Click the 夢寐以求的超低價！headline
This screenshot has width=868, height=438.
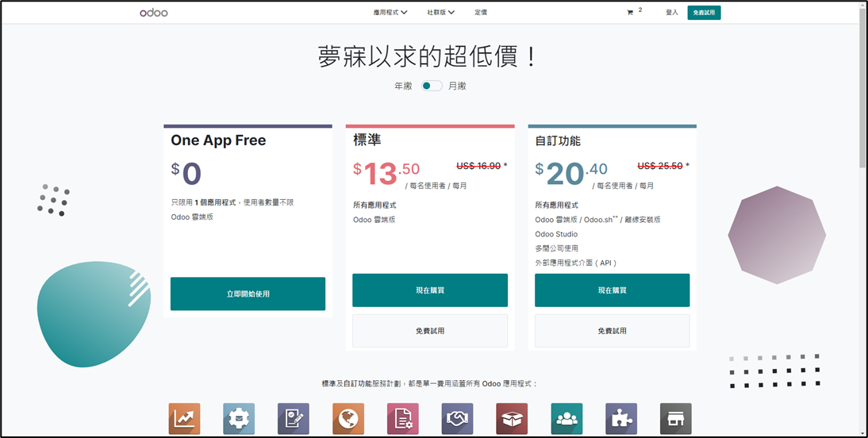428,56
